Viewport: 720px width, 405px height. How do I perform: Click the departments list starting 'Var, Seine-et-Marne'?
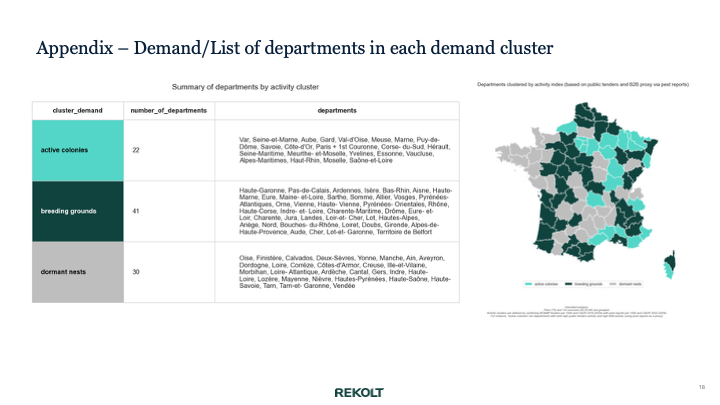click(x=344, y=150)
